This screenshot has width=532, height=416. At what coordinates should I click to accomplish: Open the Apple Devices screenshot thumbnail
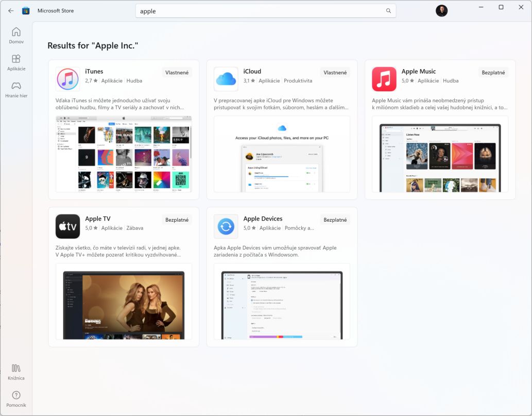pos(282,305)
